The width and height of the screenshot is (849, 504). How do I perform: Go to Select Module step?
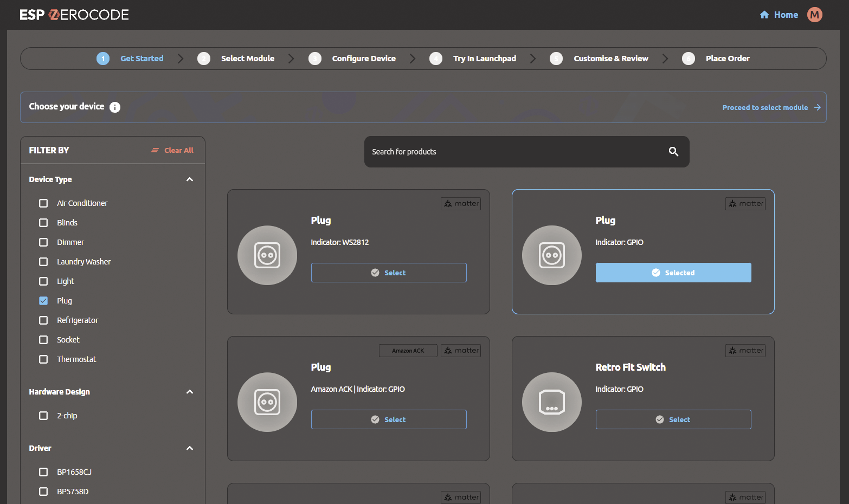click(x=248, y=59)
